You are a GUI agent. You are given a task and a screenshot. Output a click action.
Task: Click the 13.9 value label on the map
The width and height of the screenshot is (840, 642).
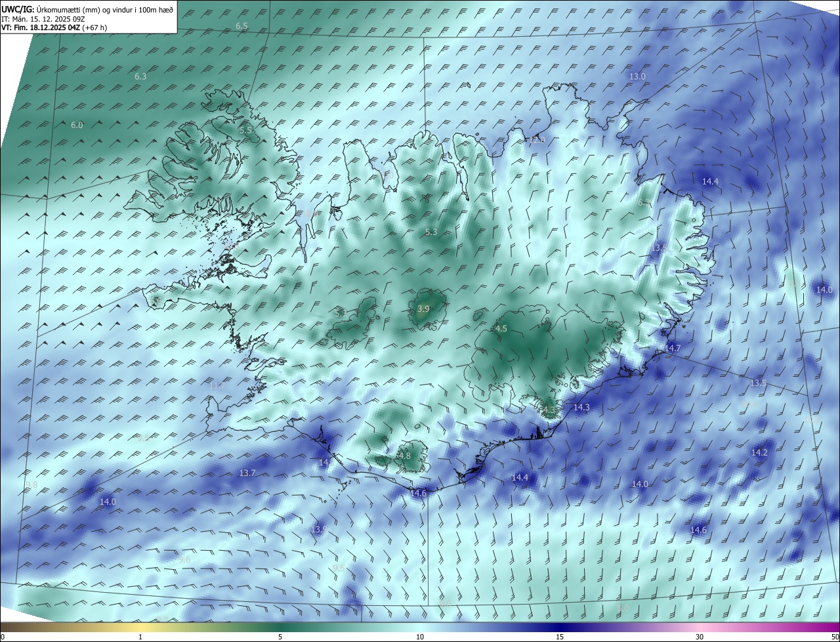coord(319,529)
